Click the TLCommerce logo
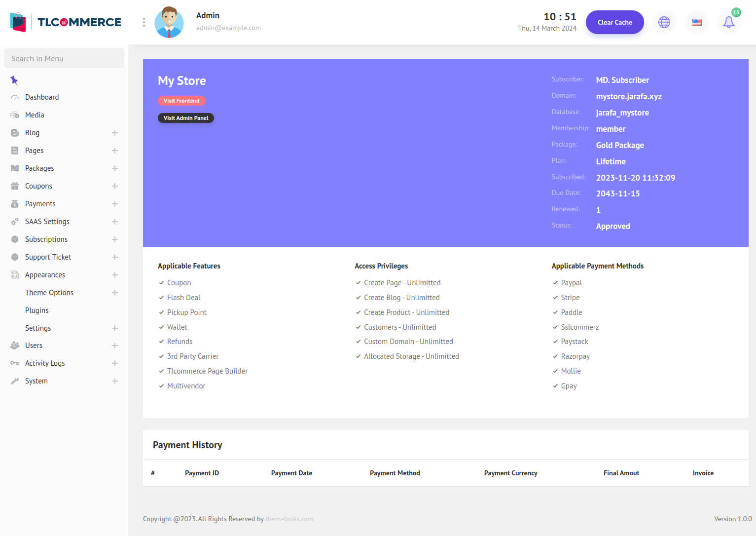Viewport: 756px width, 536px height. coord(66,22)
